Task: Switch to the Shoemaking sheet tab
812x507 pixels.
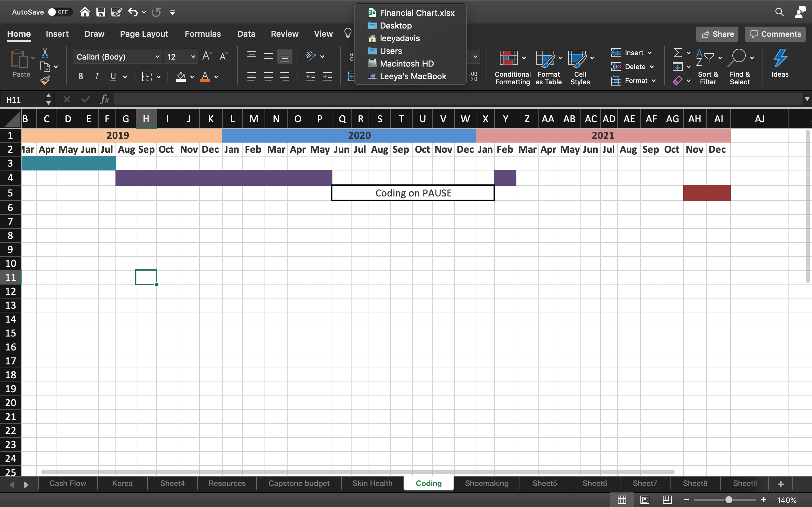Action: pyautogui.click(x=487, y=483)
